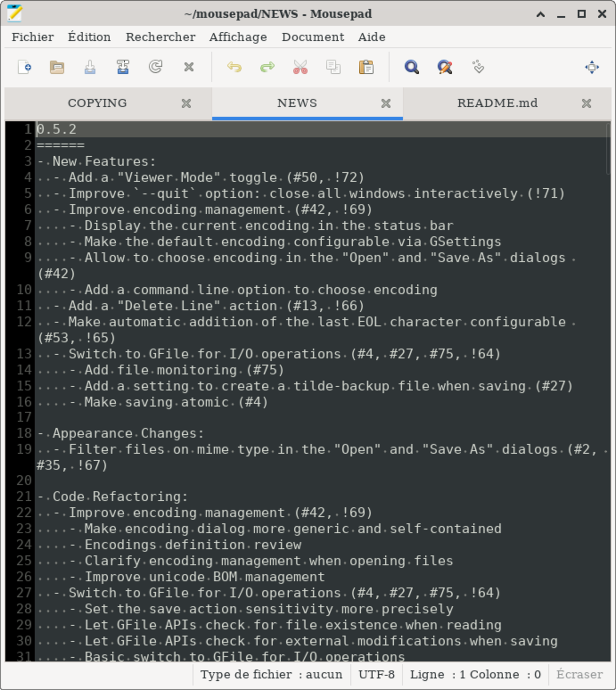This screenshot has height=690, width=616.
Task: Click on '- Code Refactoring:' line
Action: (113, 497)
